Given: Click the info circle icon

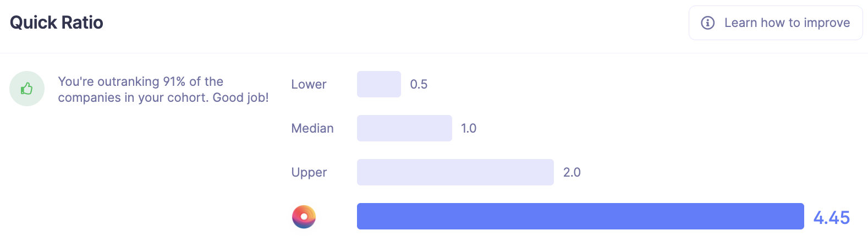Looking at the screenshot, I should click(707, 23).
